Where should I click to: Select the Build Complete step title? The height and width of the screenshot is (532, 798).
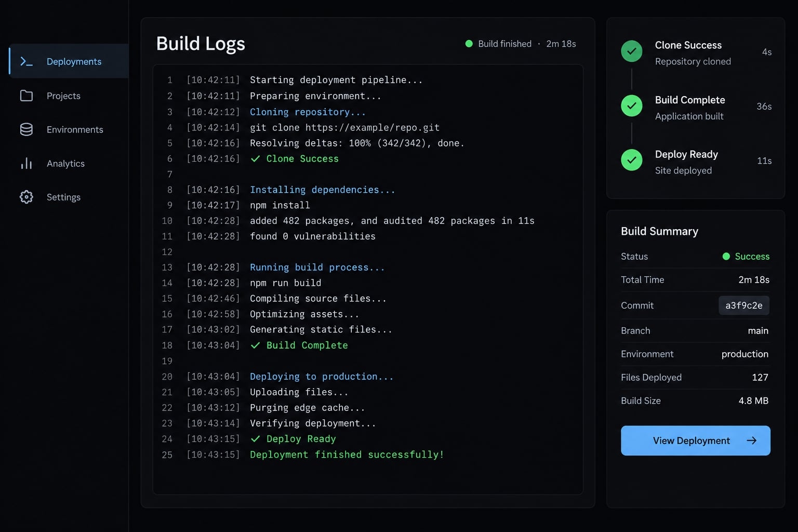(x=690, y=100)
